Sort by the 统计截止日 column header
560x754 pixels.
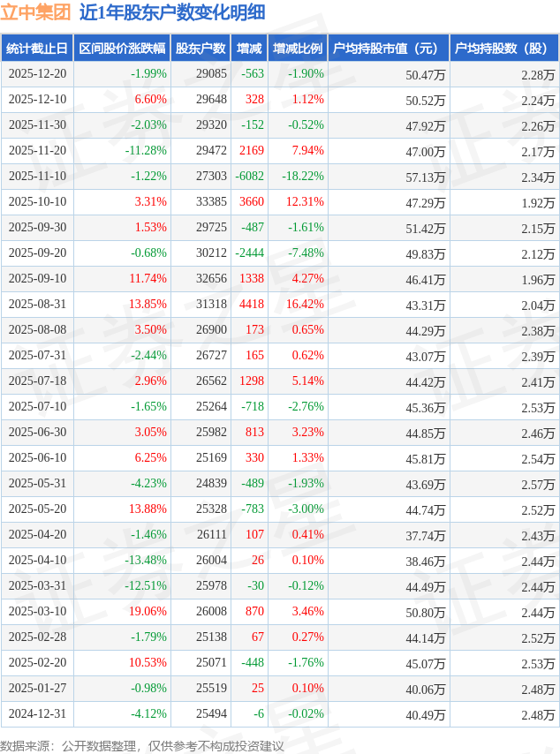click(37, 49)
